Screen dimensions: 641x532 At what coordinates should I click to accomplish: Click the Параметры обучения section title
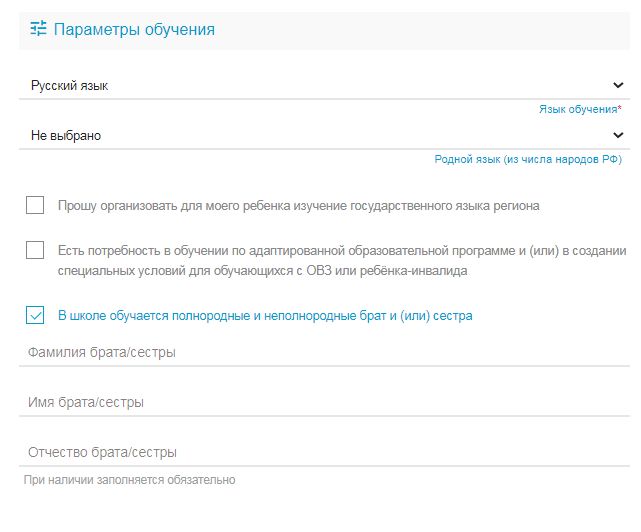coord(134,29)
